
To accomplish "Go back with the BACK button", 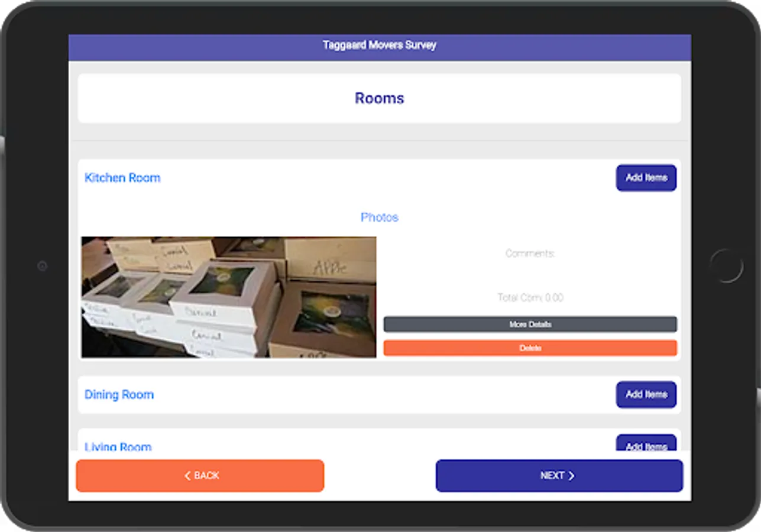I will pyautogui.click(x=200, y=476).
